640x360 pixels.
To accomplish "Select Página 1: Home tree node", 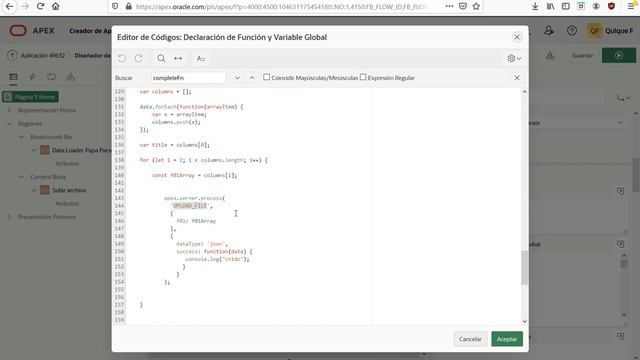I will [31, 97].
